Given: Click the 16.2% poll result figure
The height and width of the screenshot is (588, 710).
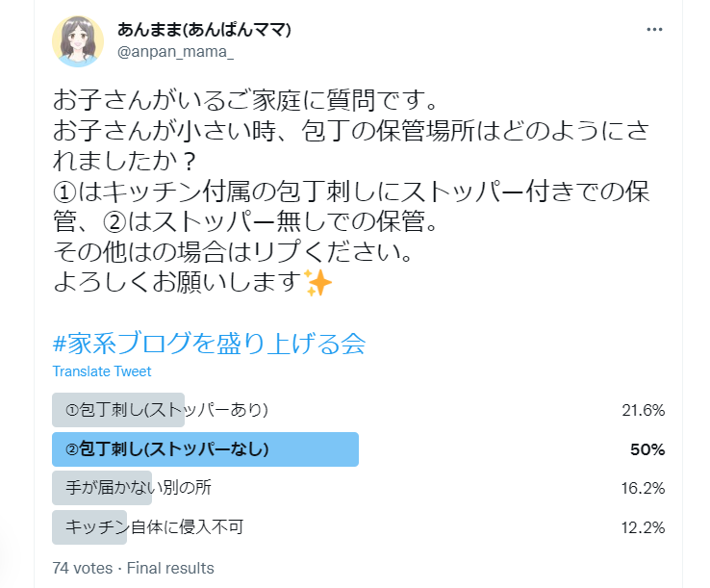Looking at the screenshot, I should (643, 488).
